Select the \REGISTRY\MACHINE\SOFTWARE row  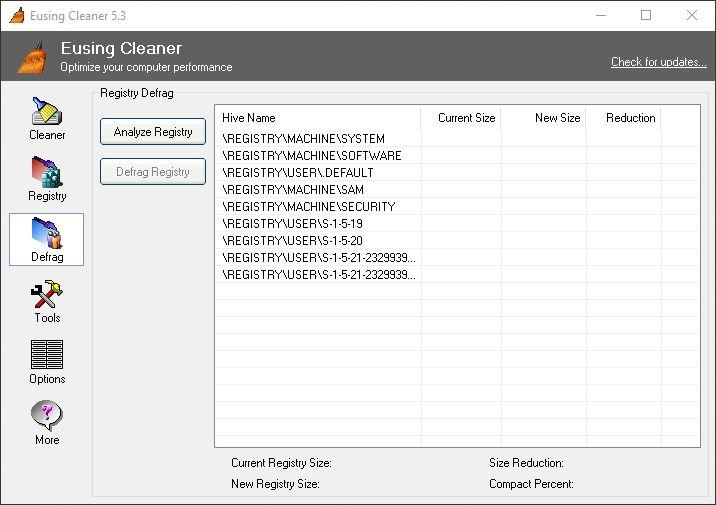pyautogui.click(x=457, y=156)
